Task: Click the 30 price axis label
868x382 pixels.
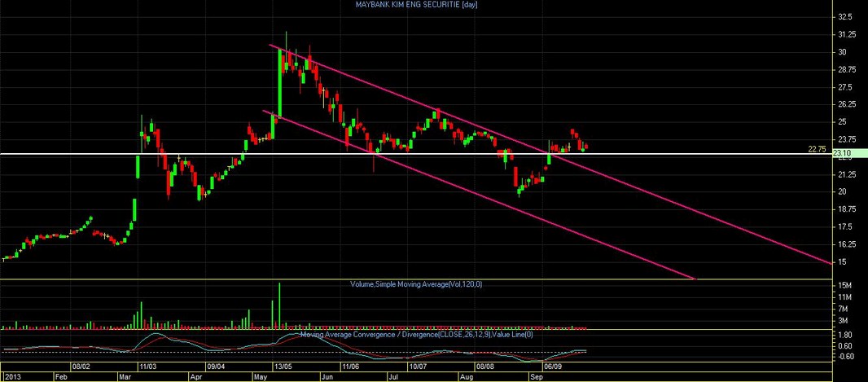Action: click(x=842, y=52)
